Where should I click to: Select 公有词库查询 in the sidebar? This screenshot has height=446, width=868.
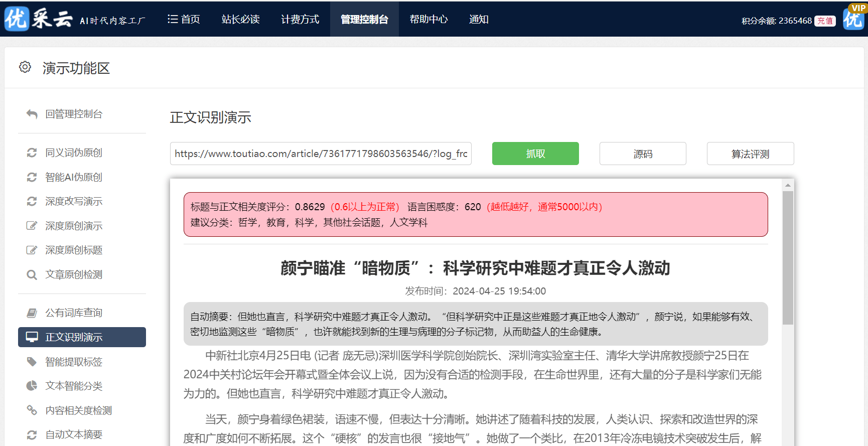pyautogui.click(x=74, y=313)
